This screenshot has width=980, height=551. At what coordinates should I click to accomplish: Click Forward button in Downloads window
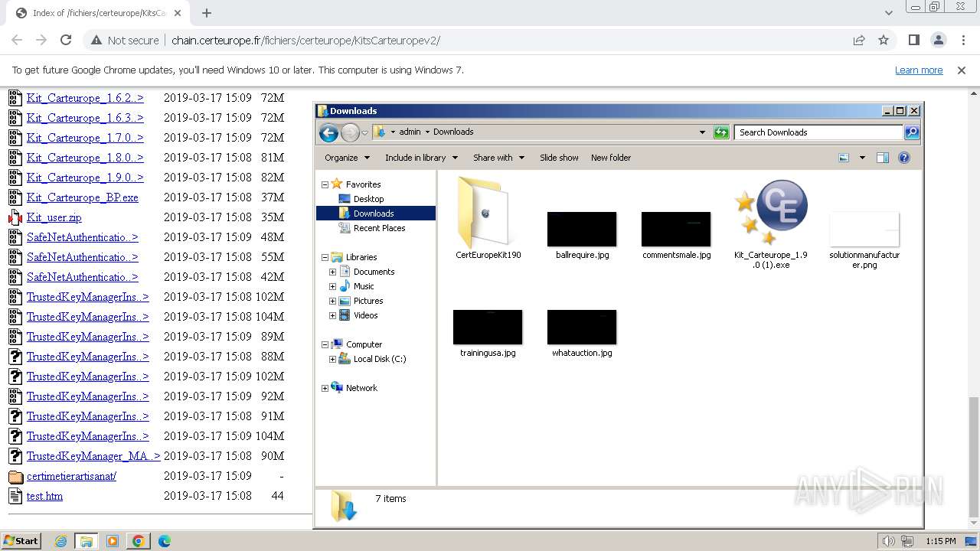pos(350,132)
